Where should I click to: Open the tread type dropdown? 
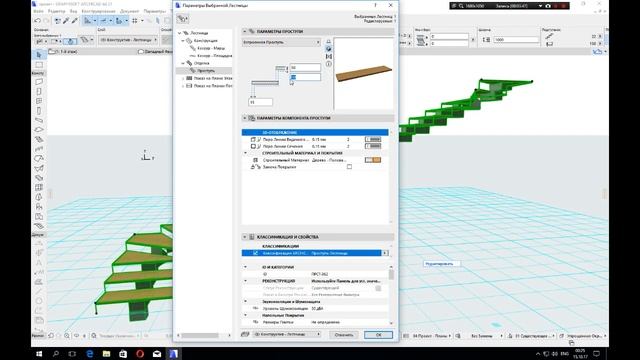coord(281,42)
